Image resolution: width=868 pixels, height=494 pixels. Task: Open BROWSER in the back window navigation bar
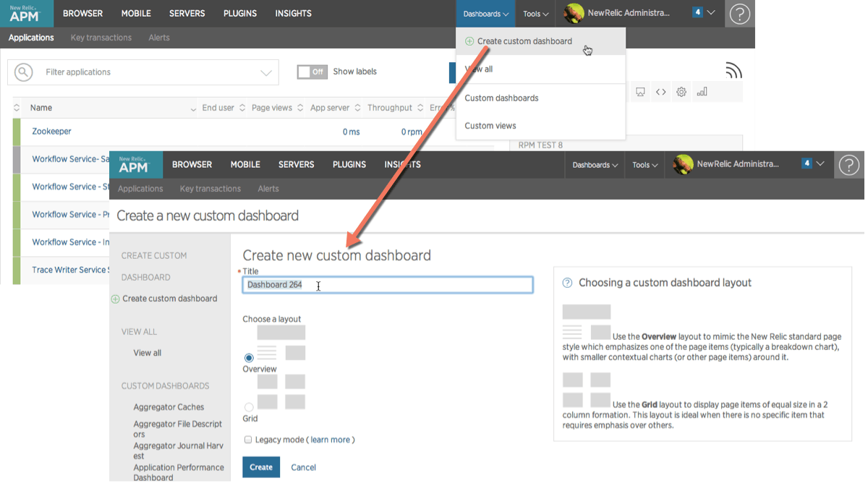[83, 14]
